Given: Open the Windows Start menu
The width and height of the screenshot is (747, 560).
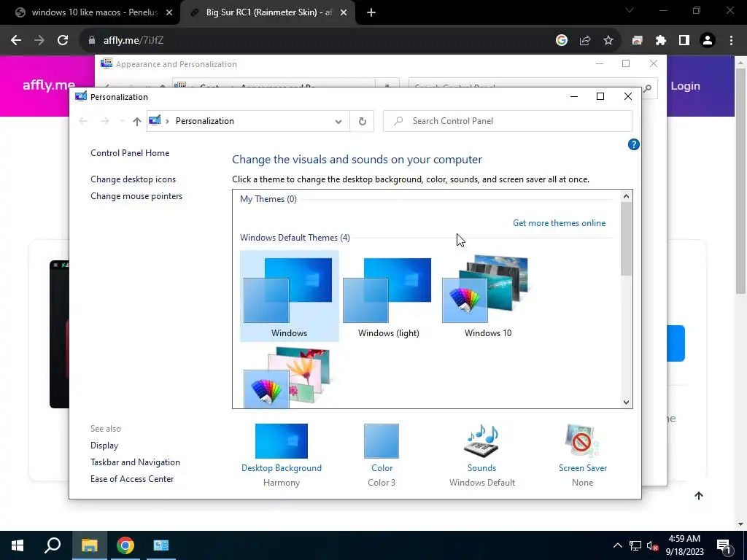Looking at the screenshot, I should [18, 545].
